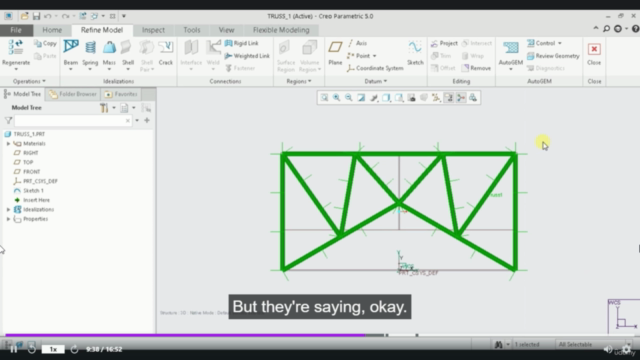Open the Favorites tab
The height and width of the screenshot is (360, 640).
coord(121,94)
